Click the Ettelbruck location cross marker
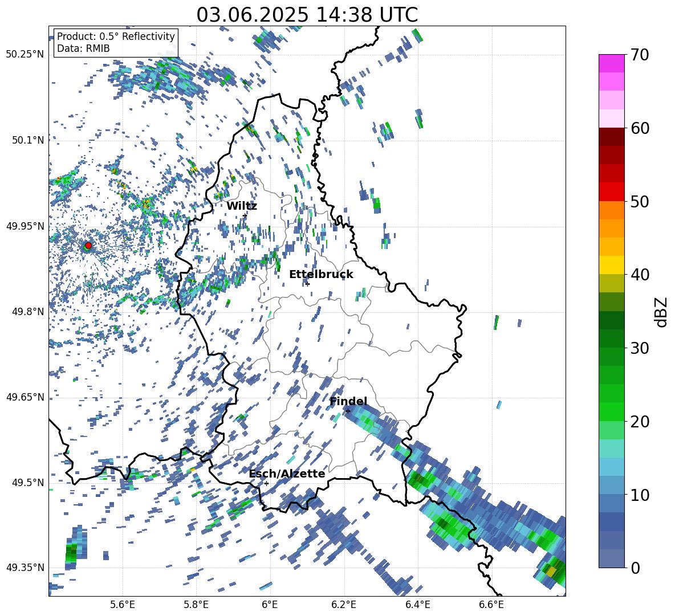This screenshot has height=616, width=675. point(307,284)
